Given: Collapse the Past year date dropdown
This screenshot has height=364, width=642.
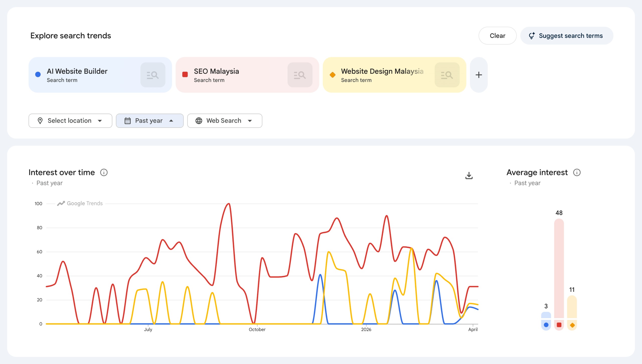Looking at the screenshot, I should 149,121.
